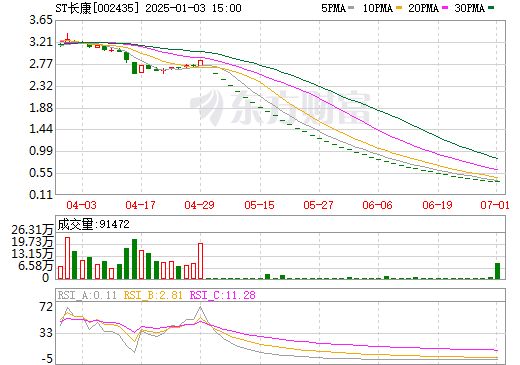Select the 07-01 date label

495,205
